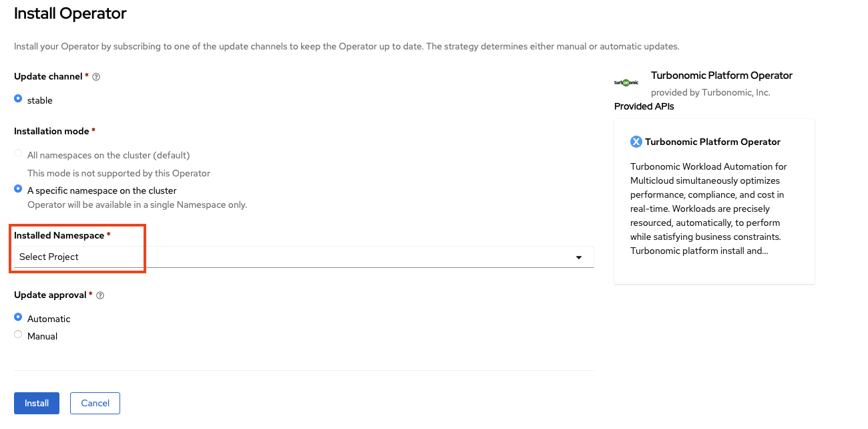Screen dimensions: 868x429
Task: Click the blue X icon in Provided APIs card
Action: [636, 142]
